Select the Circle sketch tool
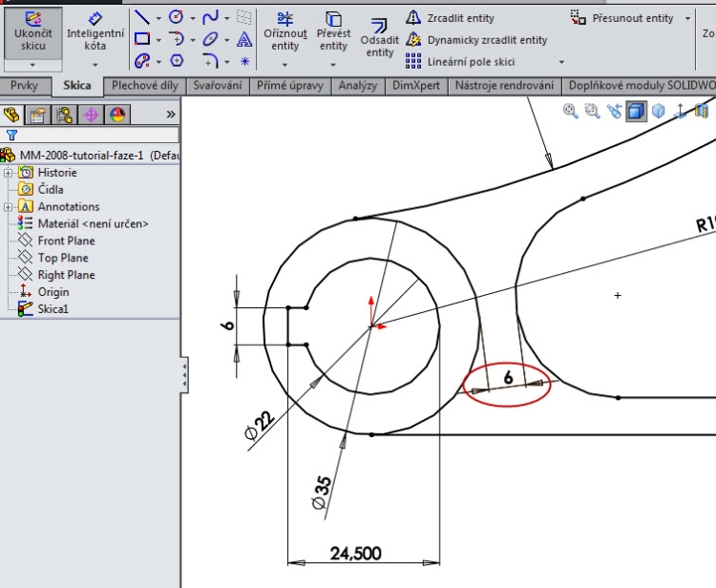 tap(176, 17)
